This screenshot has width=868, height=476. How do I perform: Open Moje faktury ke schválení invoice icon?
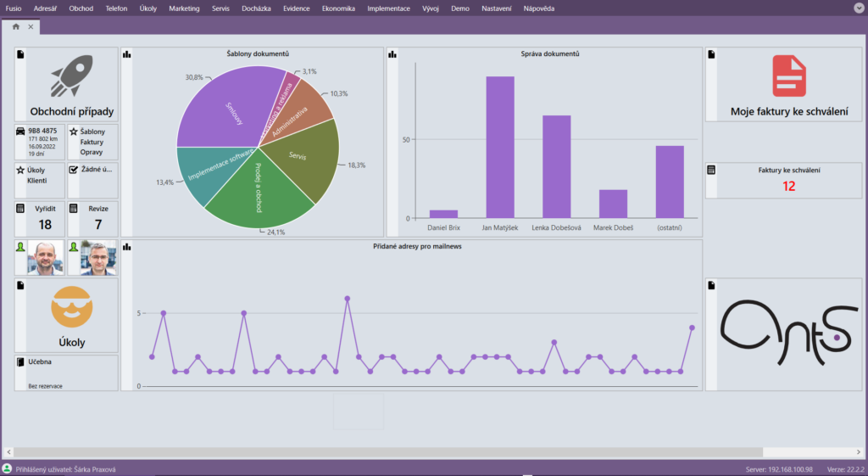click(x=789, y=76)
